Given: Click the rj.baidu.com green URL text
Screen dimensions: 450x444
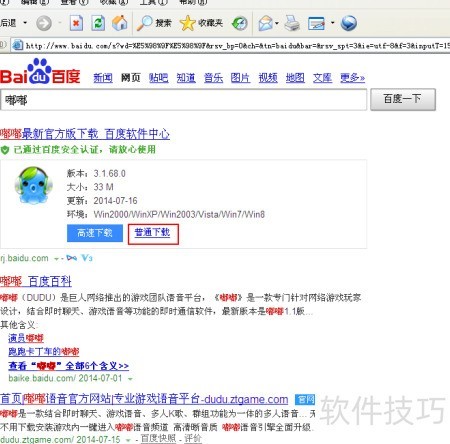Looking at the screenshot, I should tap(24, 258).
